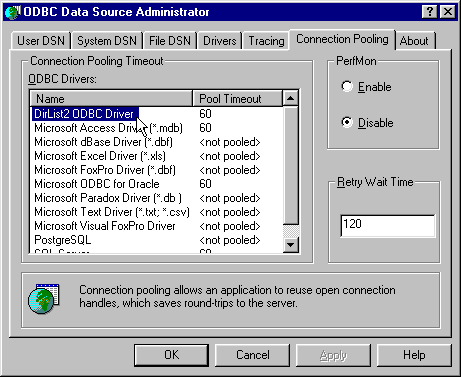Click the globe icon in the description panel
Image resolution: width=461 pixels, height=377 pixels.
[x=44, y=298]
